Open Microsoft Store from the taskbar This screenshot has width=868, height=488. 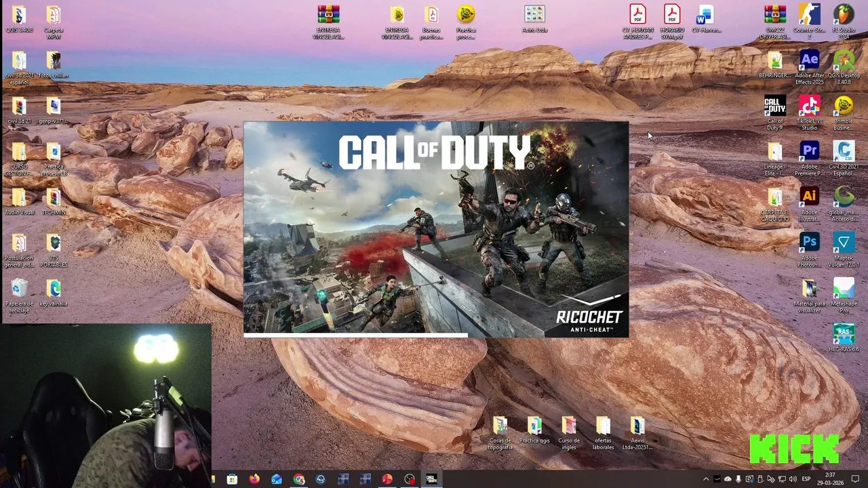[232, 479]
